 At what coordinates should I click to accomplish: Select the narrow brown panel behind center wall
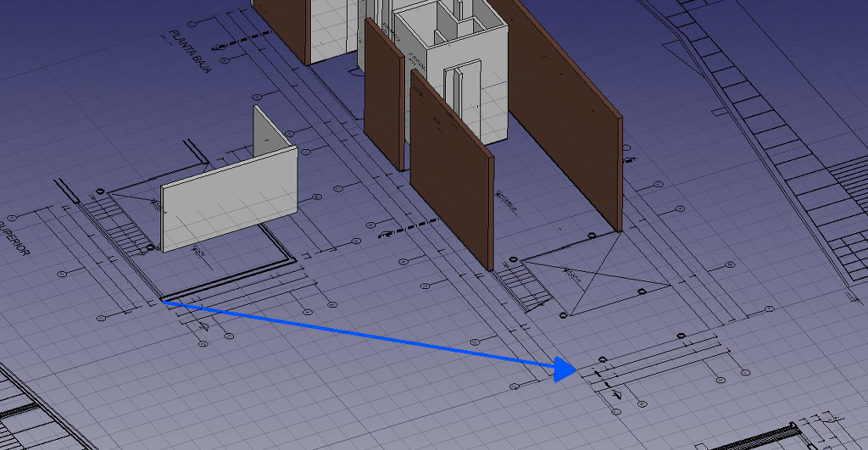[384, 94]
